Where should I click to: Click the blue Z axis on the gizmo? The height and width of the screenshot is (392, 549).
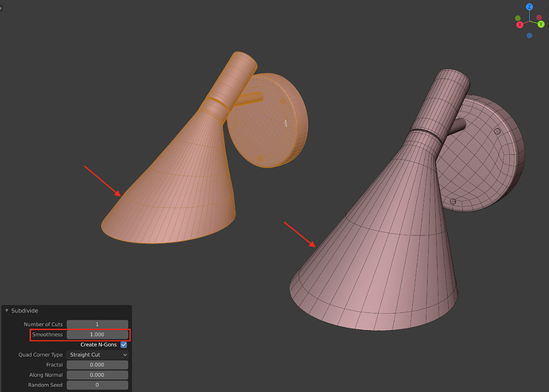pos(529,7)
